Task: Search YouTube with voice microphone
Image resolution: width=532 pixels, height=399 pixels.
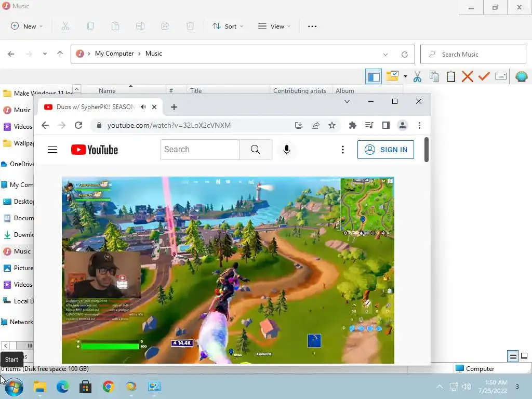Action: coord(287,150)
